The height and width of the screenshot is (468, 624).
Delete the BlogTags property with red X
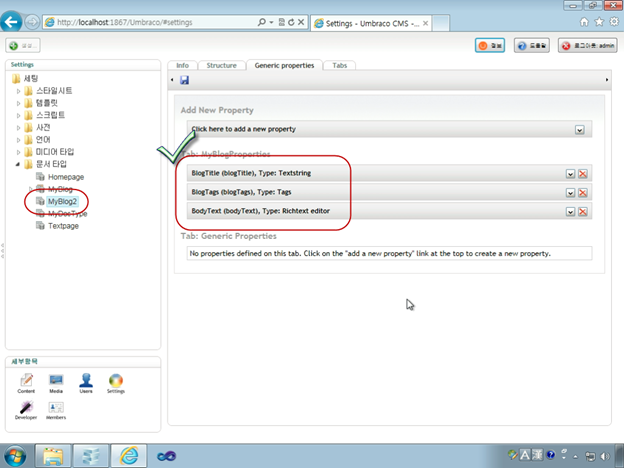click(x=583, y=193)
